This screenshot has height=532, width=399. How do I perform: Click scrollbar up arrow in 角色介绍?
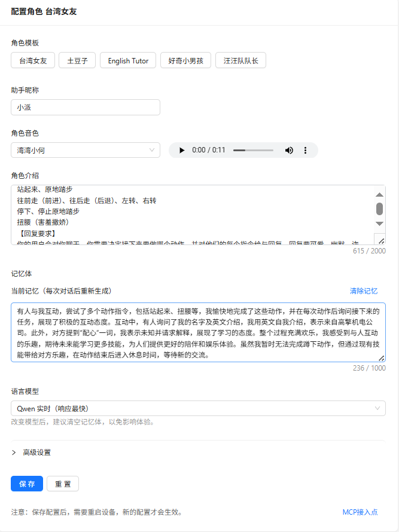380,195
